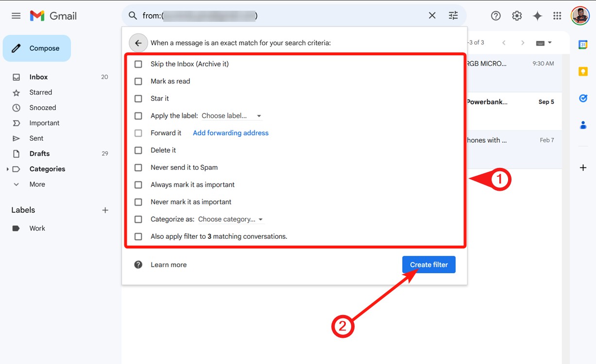Open Gmail settings gear
This screenshot has height=364, width=596.
(x=516, y=15)
